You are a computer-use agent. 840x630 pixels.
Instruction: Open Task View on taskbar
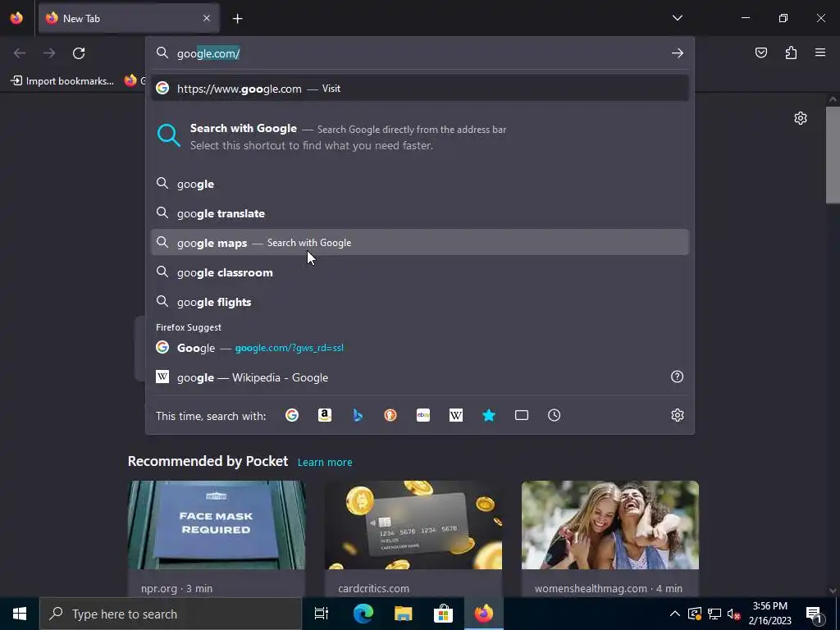pos(322,614)
